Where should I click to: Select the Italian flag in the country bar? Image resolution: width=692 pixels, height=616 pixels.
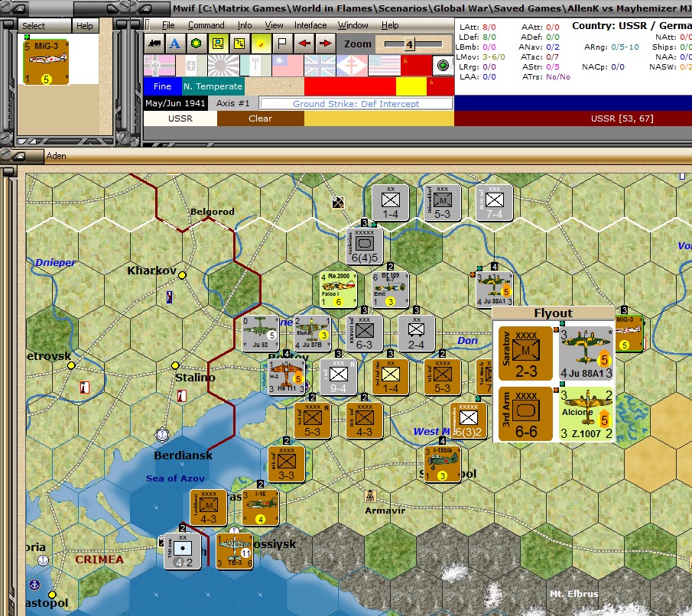pos(191,66)
